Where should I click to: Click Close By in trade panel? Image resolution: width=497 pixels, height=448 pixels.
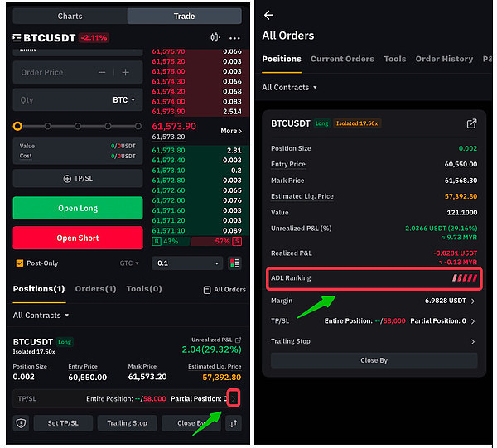(x=191, y=423)
